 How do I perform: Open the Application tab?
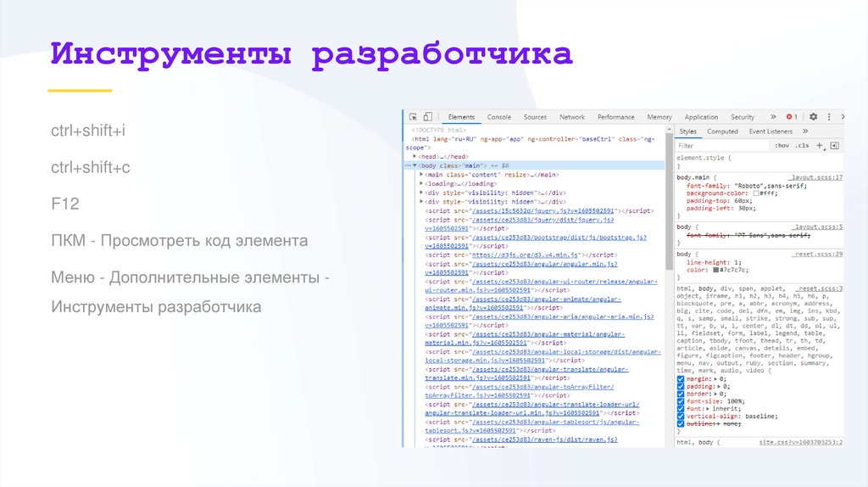pos(701,117)
